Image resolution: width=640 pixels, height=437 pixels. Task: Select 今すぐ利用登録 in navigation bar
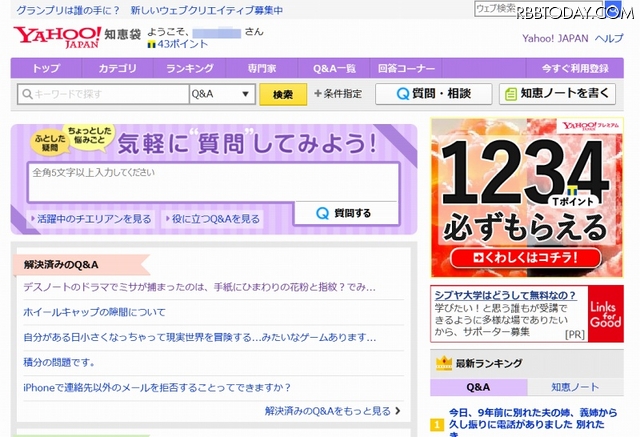point(575,68)
